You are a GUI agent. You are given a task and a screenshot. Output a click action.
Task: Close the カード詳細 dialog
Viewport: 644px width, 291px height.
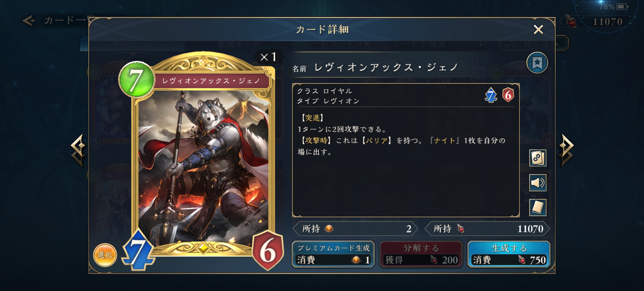(x=538, y=29)
